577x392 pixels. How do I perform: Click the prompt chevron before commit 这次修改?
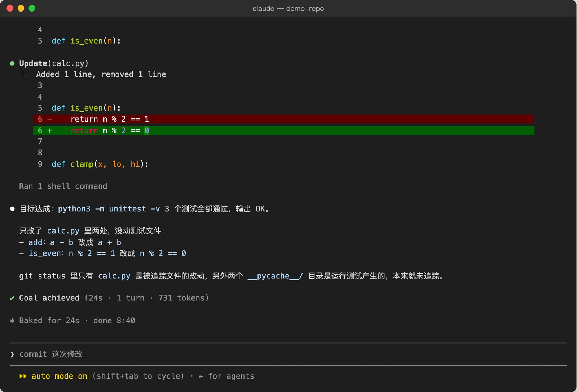click(x=12, y=354)
